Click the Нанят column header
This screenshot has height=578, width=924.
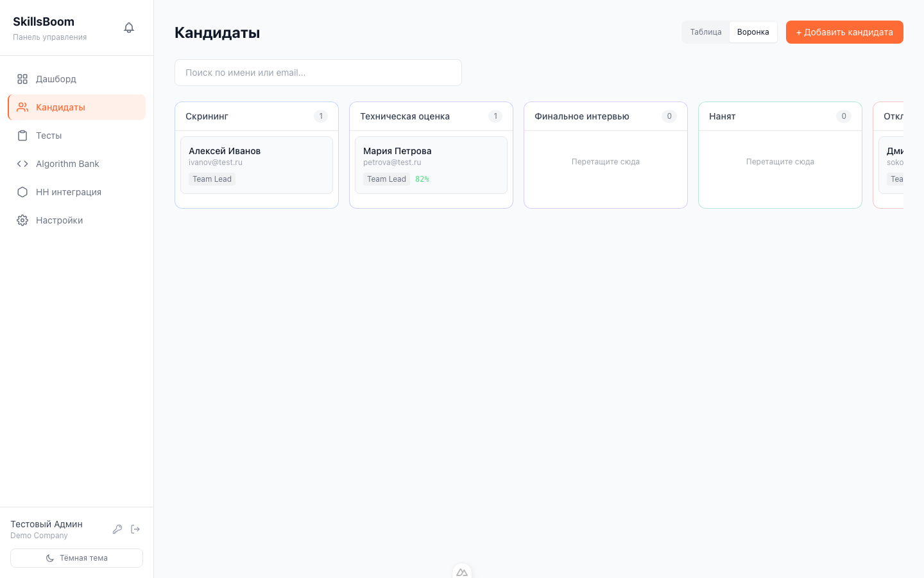pos(780,116)
